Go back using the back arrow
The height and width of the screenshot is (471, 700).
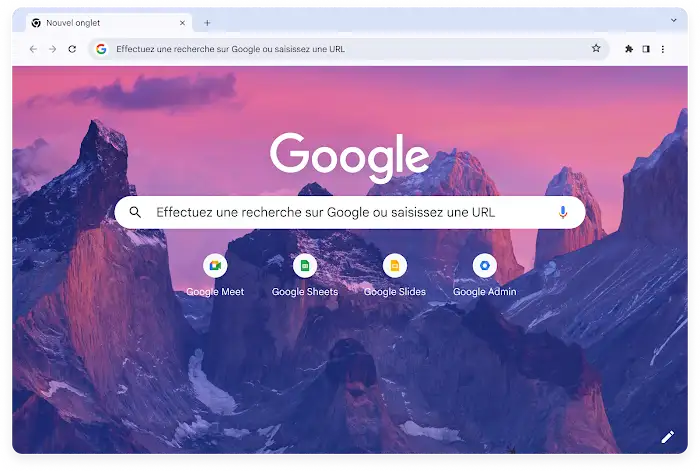coord(33,49)
